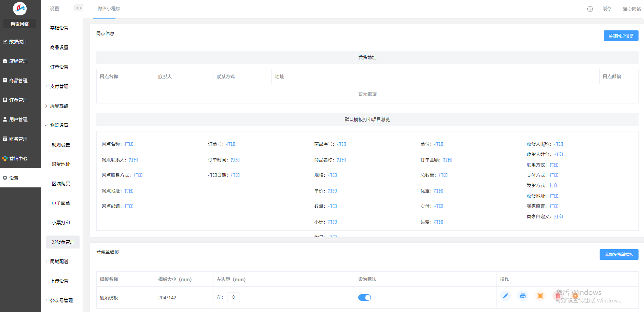This screenshot has height=312, width=644.
Task: Toggle 打印 for 网点联系人
Action: click(x=134, y=160)
